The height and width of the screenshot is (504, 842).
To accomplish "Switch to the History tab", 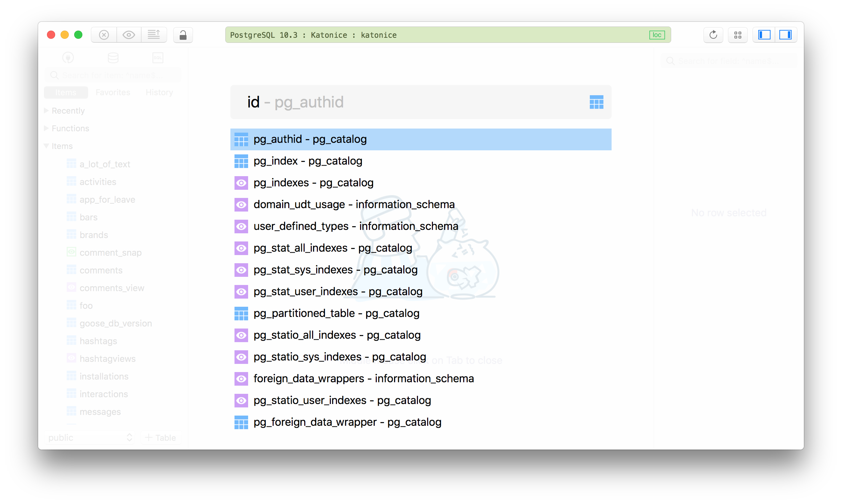I will coord(159,93).
